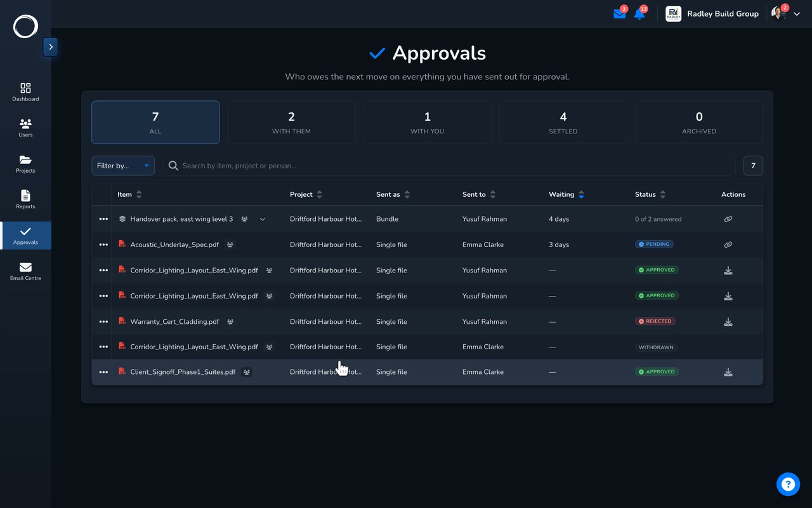This screenshot has width=812, height=508.
Task: Select the All approvals tab
Action: (155, 123)
